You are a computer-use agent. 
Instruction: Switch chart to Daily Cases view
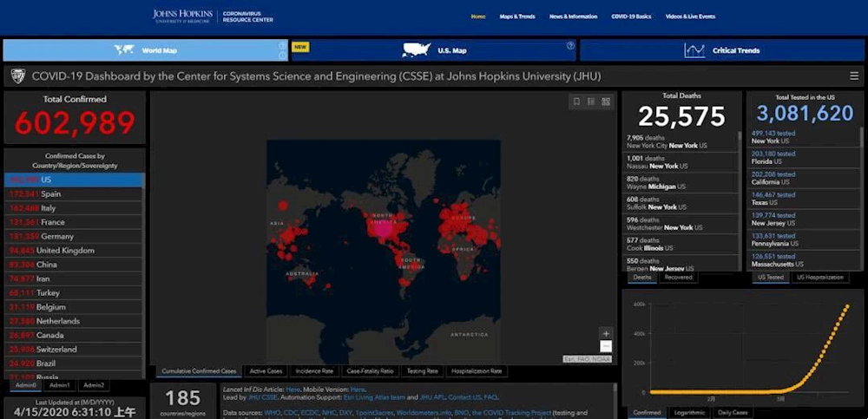click(733, 413)
